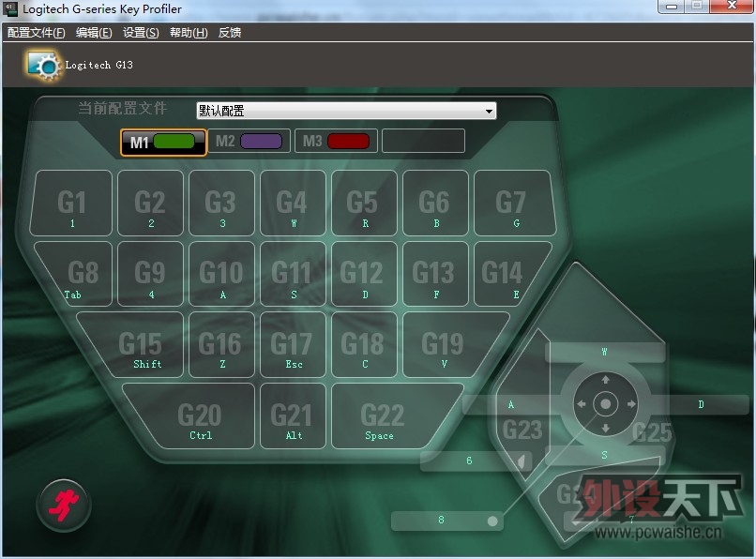Click the red M3 color swatch
The height and width of the screenshot is (559, 756).
click(348, 142)
